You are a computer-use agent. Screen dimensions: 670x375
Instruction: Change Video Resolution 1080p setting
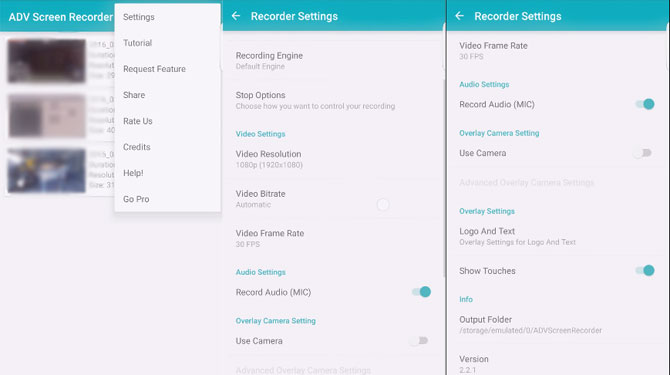[x=333, y=159]
